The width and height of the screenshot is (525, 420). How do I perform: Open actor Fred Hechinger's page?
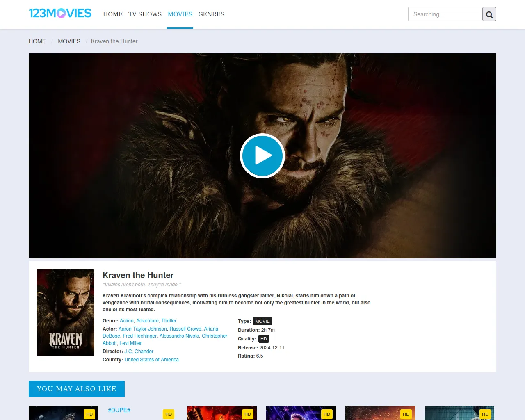point(140,336)
